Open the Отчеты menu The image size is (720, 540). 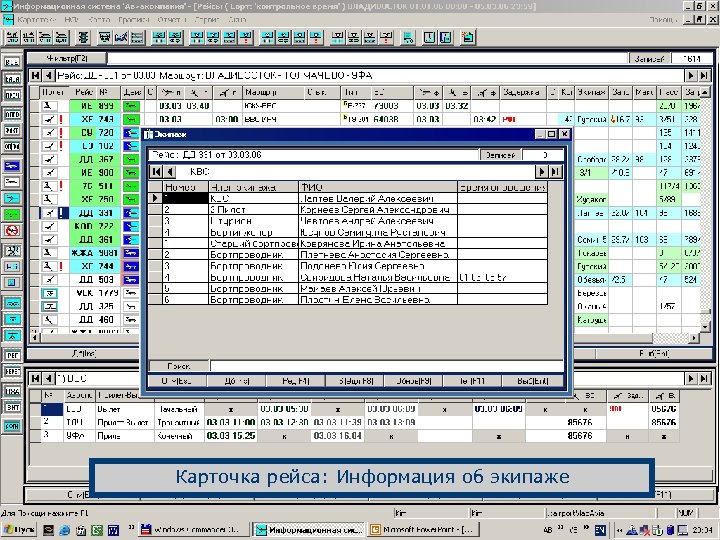pos(172,20)
